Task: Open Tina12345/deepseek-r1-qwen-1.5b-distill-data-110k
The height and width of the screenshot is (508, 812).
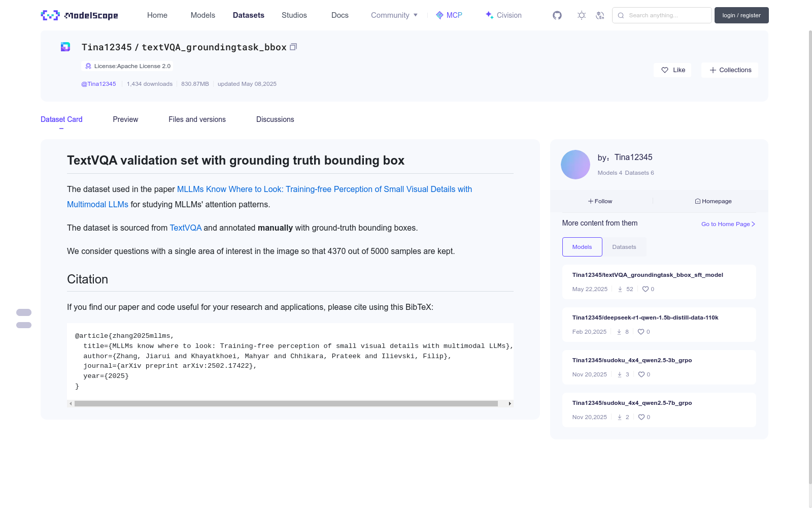Action: click(645, 317)
